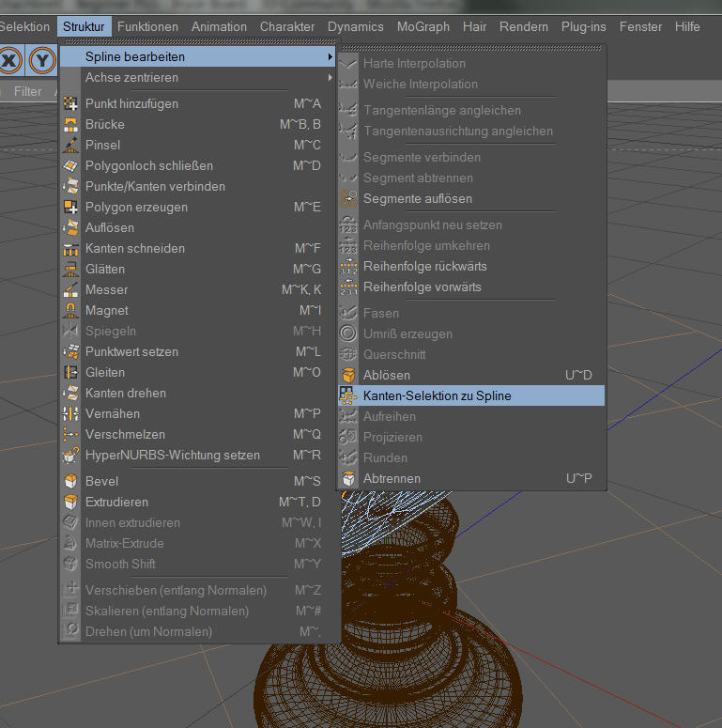
Task: Choose Ablösen in the submenu
Action: click(471, 375)
